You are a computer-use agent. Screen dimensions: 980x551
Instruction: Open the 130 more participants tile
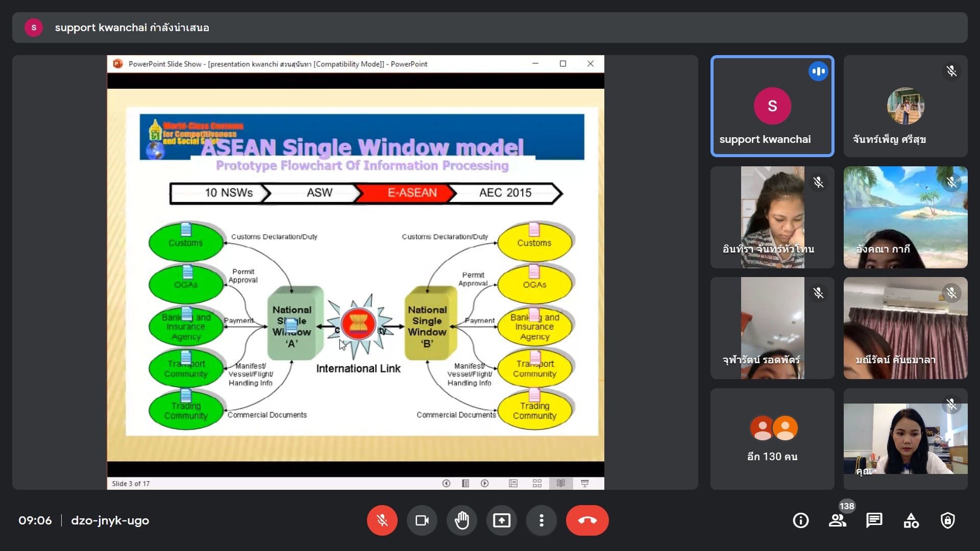pyautogui.click(x=772, y=439)
